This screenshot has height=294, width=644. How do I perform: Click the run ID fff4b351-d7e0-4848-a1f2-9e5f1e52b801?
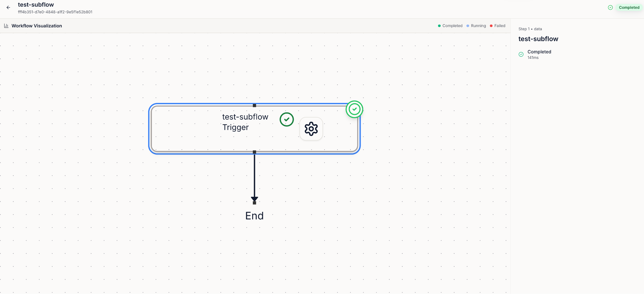(x=55, y=12)
